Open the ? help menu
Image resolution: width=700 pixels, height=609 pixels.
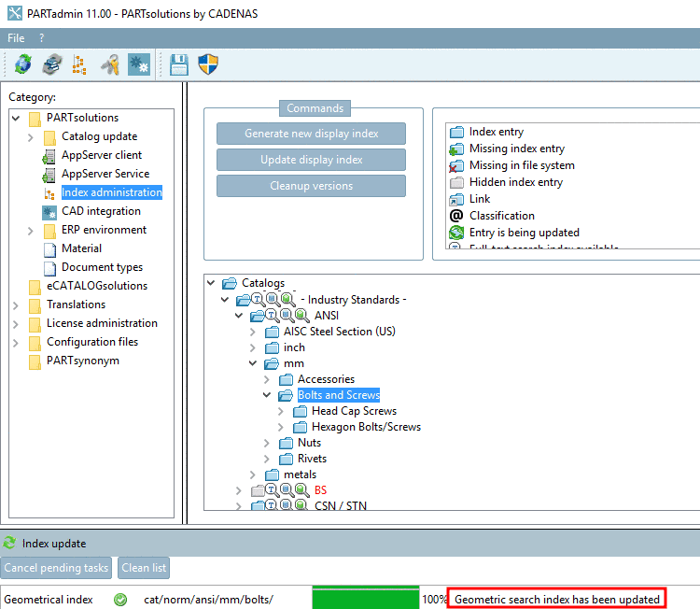pyautogui.click(x=41, y=38)
